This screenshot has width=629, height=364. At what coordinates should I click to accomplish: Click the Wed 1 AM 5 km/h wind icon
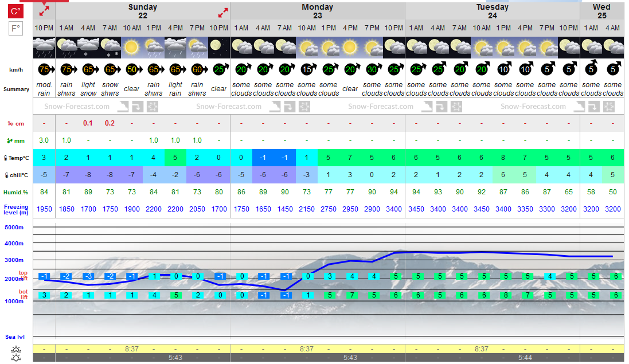tap(591, 68)
